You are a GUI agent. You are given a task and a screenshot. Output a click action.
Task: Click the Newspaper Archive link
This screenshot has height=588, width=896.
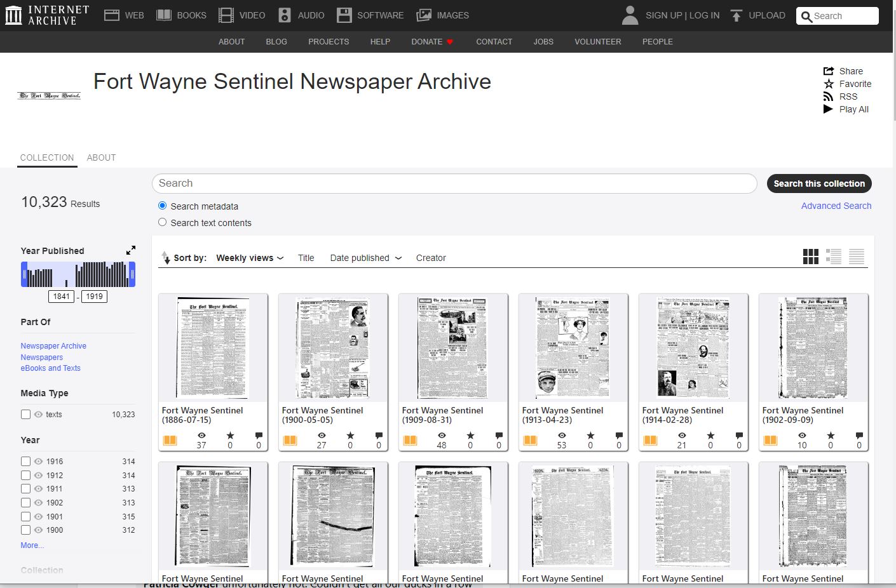point(53,346)
